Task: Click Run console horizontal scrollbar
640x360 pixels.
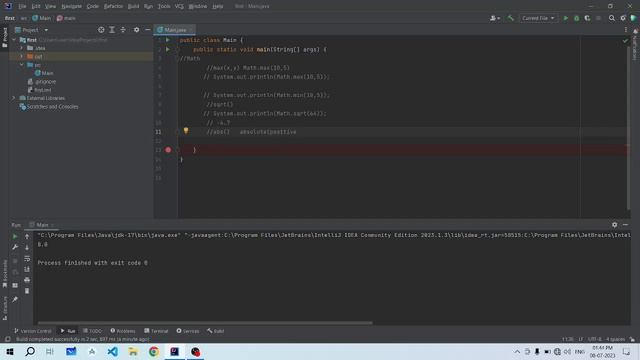Action: point(205,323)
